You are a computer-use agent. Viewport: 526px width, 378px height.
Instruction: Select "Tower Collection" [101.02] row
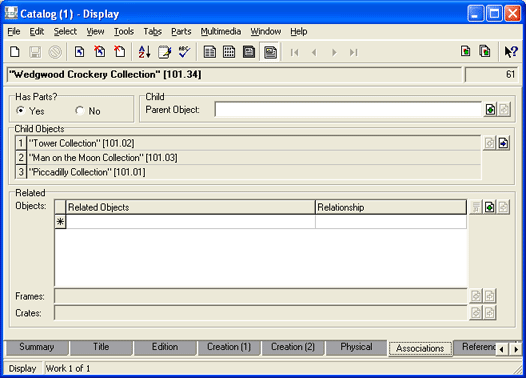click(x=248, y=143)
